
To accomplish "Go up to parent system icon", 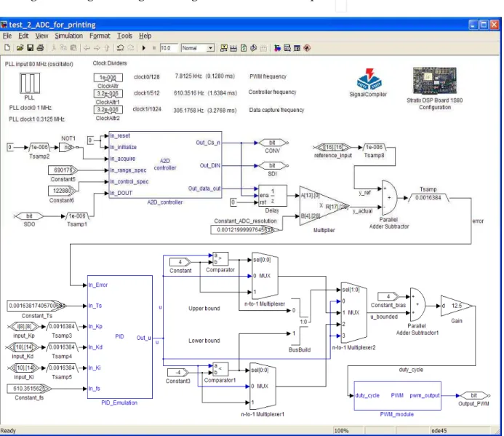I will click(107, 48).
